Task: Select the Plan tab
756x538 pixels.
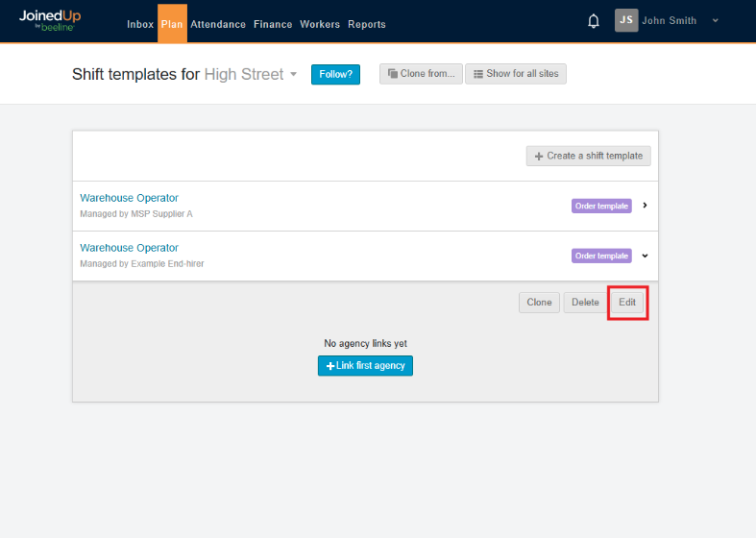Action: 172,24
